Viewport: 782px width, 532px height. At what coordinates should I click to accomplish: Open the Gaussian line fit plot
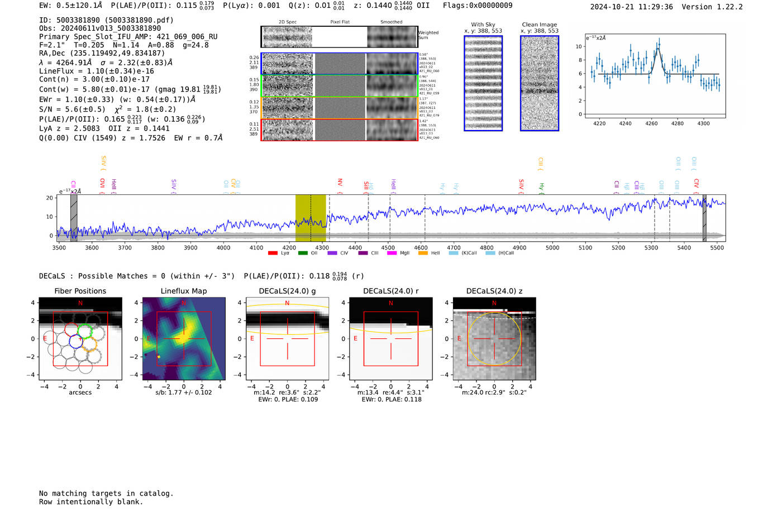point(655,76)
